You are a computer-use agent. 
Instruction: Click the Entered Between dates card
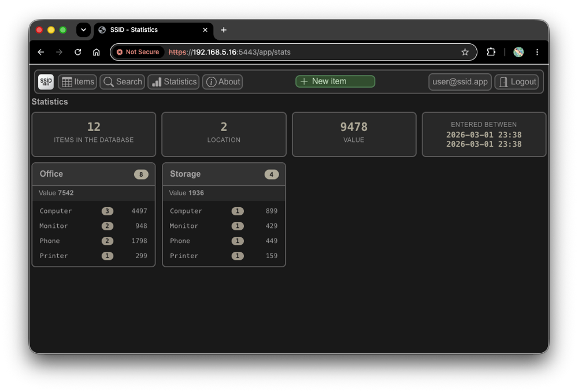pos(484,135)
